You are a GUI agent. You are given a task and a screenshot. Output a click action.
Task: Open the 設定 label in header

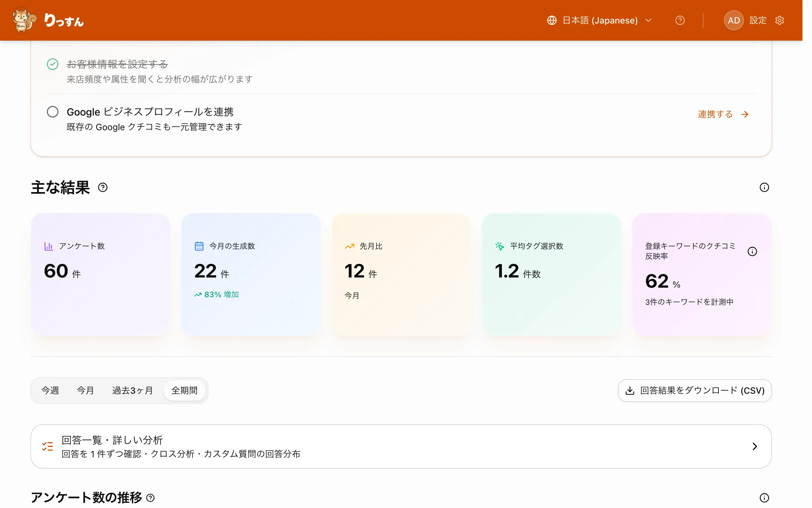click(x=758, y=21)
